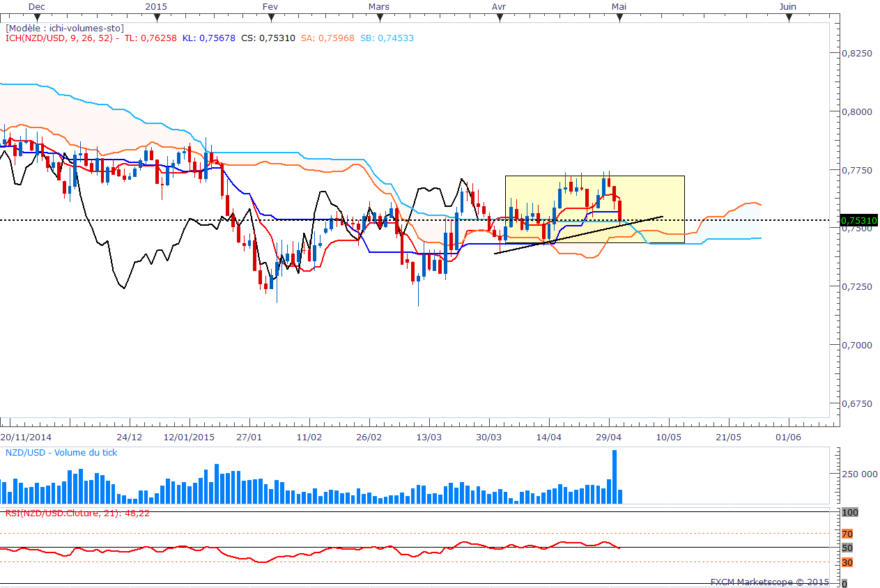The height and width of the screenshot is (588, 880).
Task: Click the 10/05 date on time axis
Action: pos(669,437)
